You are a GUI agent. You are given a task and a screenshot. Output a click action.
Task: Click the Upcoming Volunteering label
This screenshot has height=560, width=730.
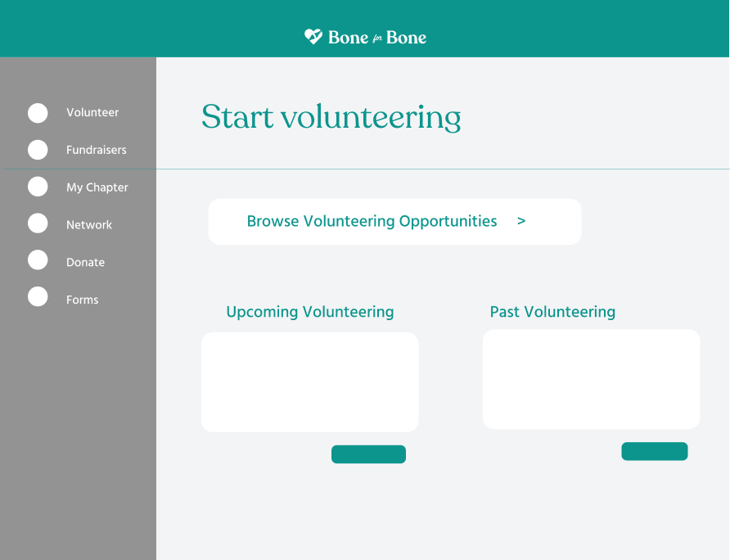[310, 312]
